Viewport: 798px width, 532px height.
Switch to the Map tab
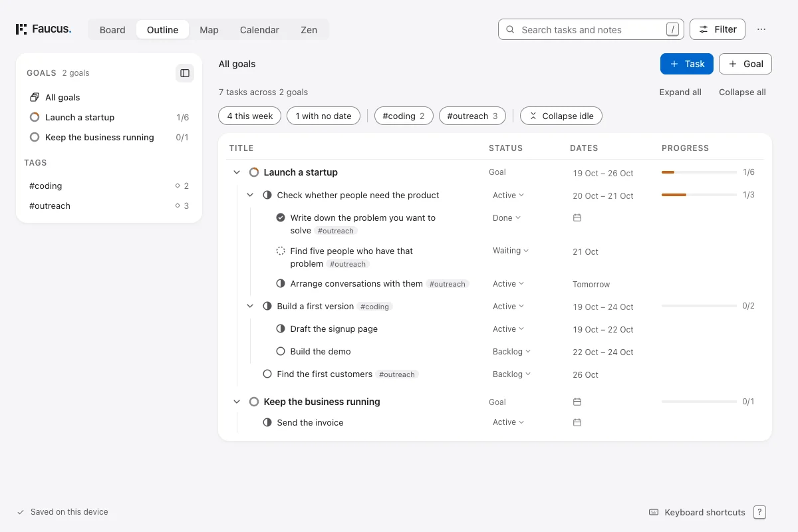tap(209, 29)
